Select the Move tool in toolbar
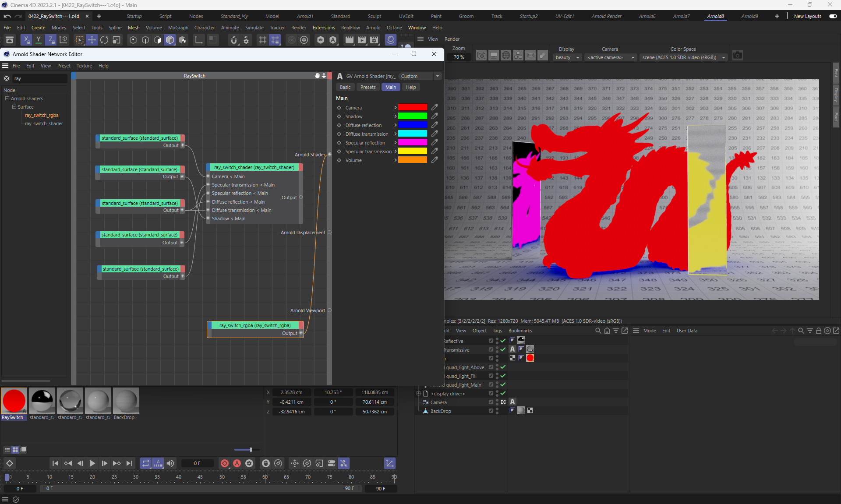The height and width of the screenshot is (504, 841). (92, 40)
